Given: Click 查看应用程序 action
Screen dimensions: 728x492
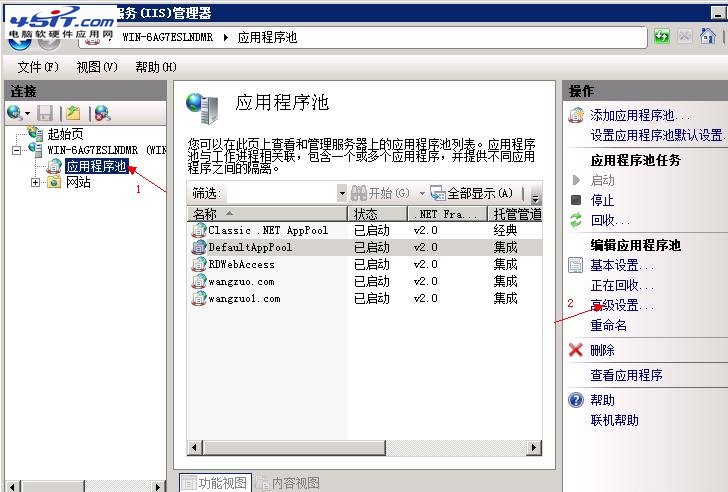Looking at the screenshot, I should (626, 375).
